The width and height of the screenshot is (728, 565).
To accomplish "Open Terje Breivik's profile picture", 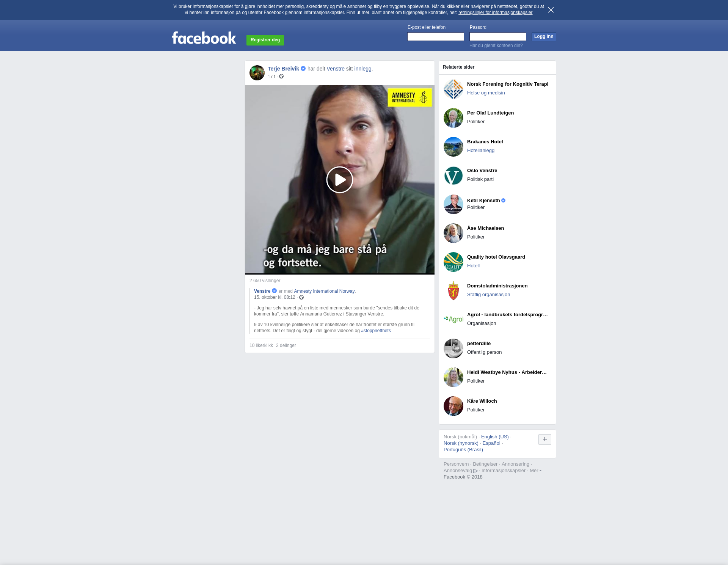I will point(257,72).
